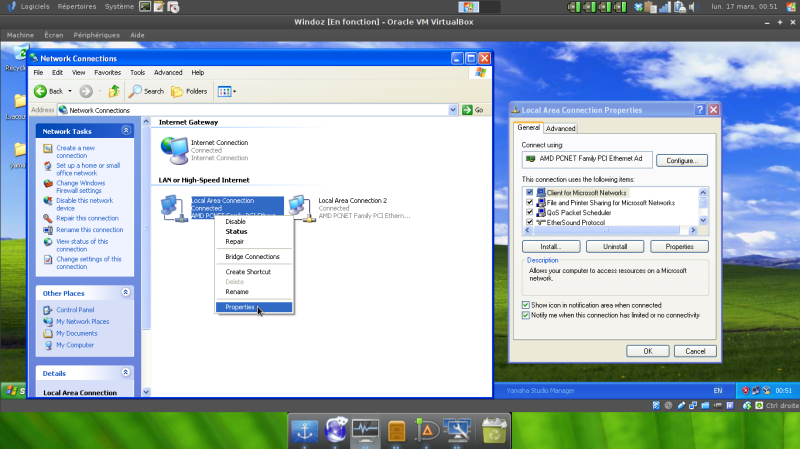The width and height of the screenshot is (800, 449).
Task: Toggle the Folders pane icon
Action: 188,91
